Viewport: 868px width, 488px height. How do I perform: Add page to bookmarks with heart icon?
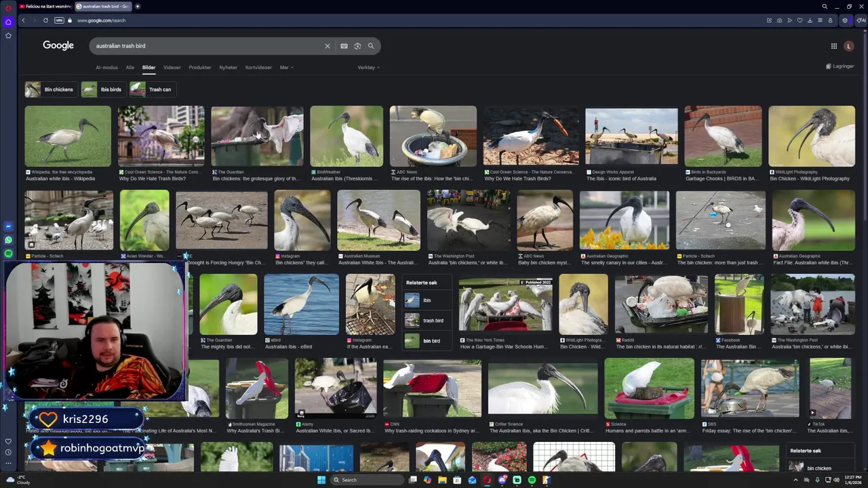(x=800, y=20)
